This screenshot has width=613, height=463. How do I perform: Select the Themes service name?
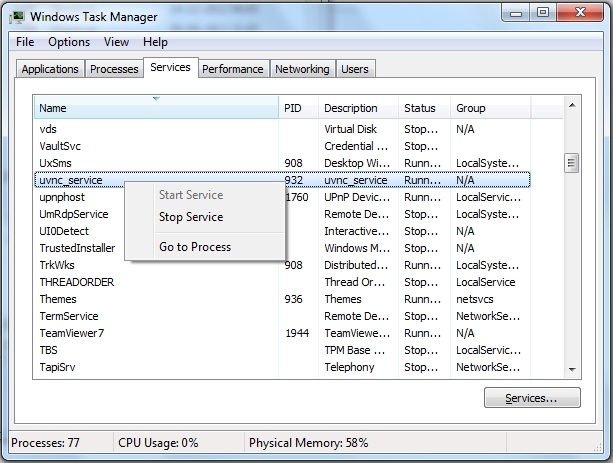(x=58, y=299)
